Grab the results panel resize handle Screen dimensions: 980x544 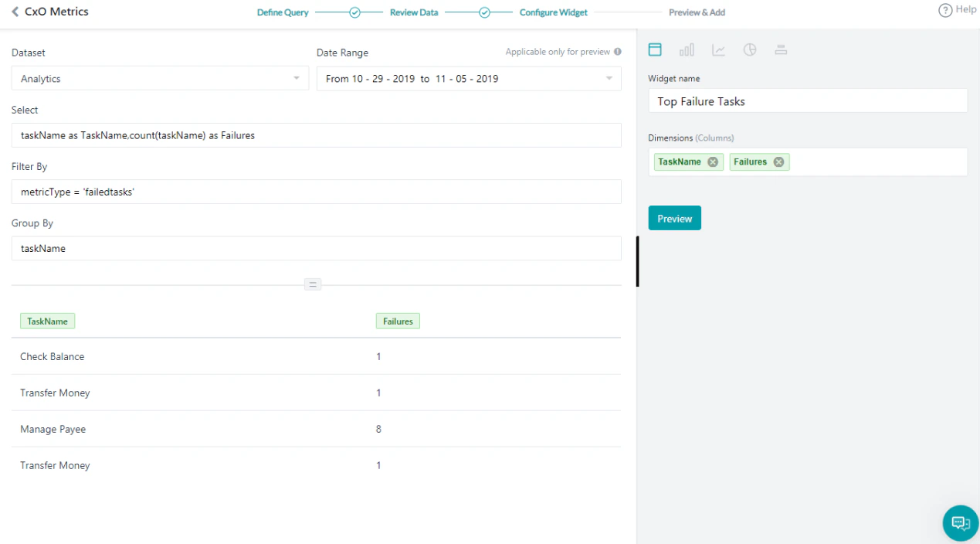click(x=313, y=284)
